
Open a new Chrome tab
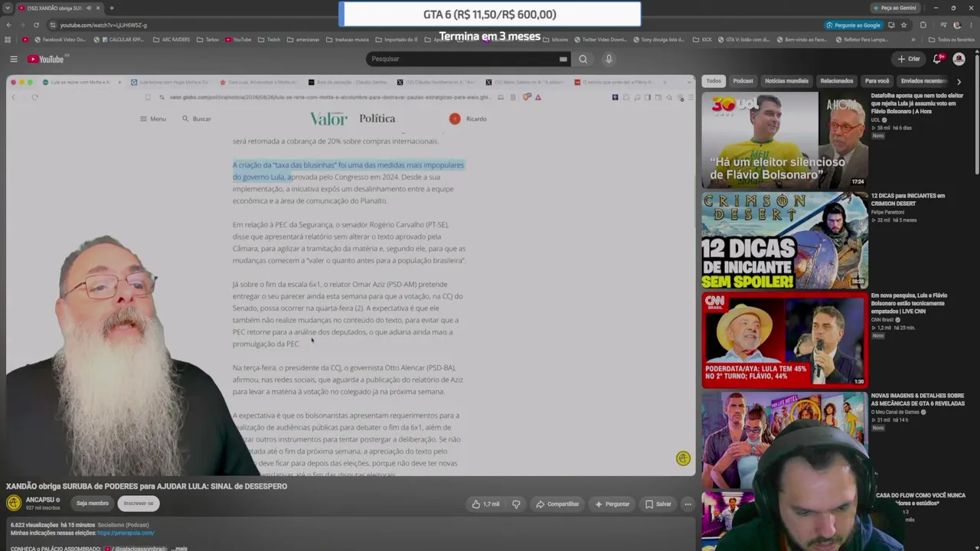112,8
